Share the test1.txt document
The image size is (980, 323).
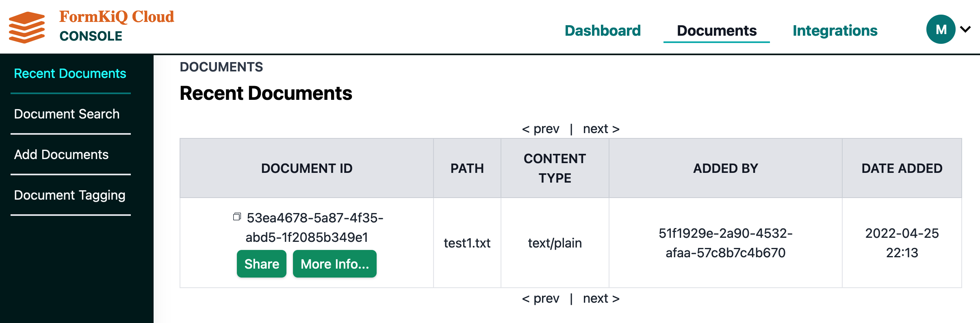tap(262, 264)
